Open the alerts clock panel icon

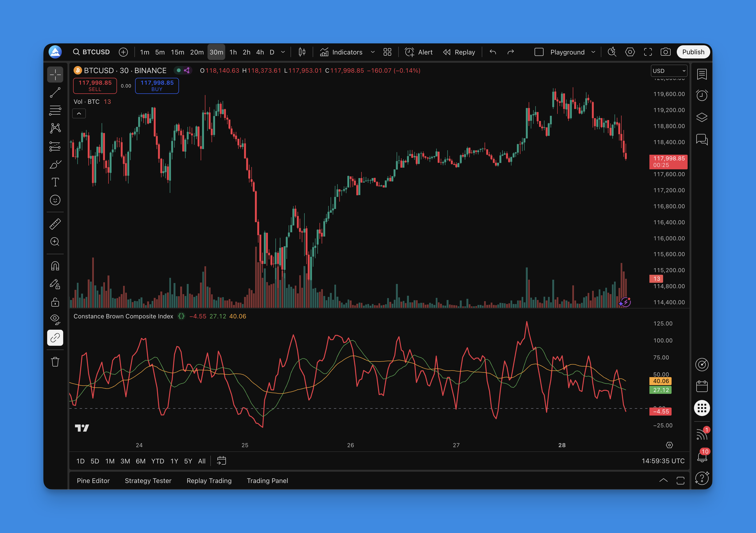[x=702, y=96]
